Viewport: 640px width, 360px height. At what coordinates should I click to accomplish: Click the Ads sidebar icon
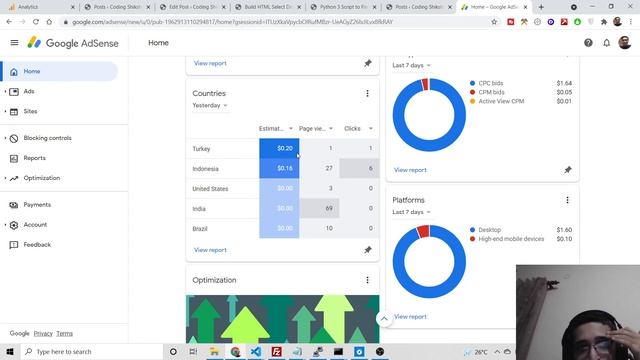point(14,91)
